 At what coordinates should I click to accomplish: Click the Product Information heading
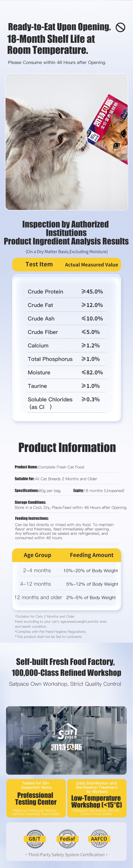tap(67, 447)
